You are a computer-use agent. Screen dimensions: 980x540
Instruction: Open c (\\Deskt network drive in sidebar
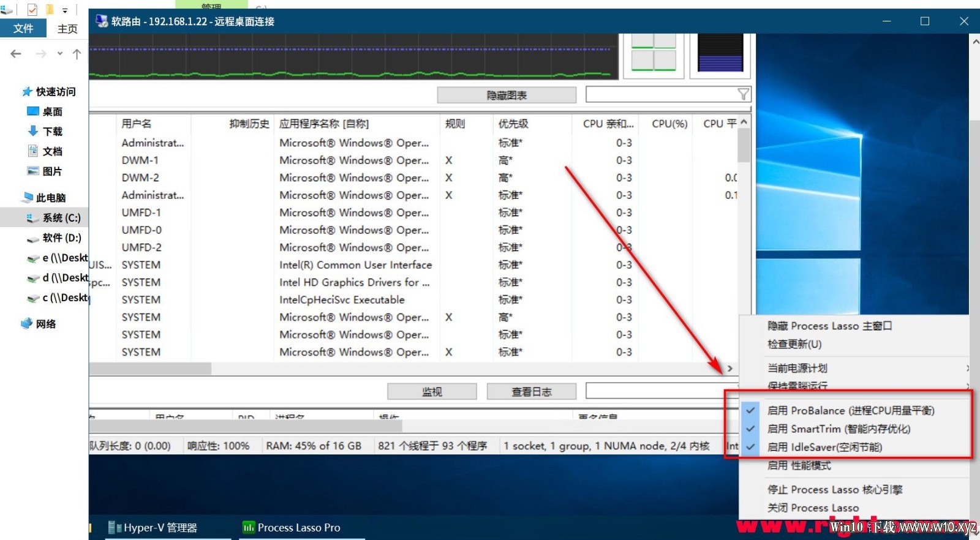coord(58,298)
